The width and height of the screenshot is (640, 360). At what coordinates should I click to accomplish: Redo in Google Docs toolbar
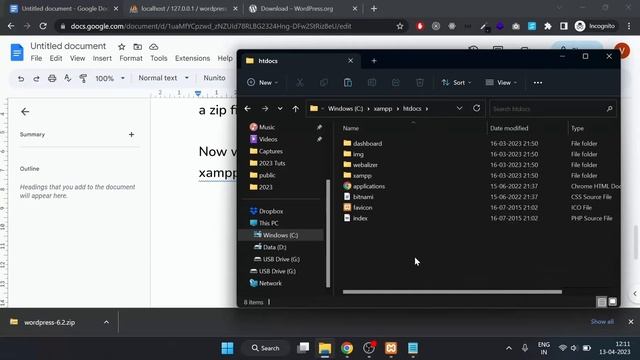click(x=36, y=78)
